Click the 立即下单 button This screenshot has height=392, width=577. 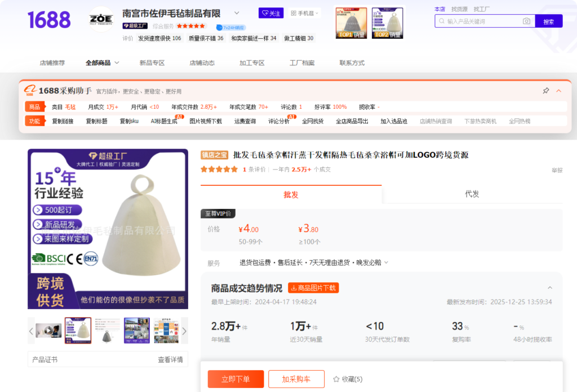236,379
